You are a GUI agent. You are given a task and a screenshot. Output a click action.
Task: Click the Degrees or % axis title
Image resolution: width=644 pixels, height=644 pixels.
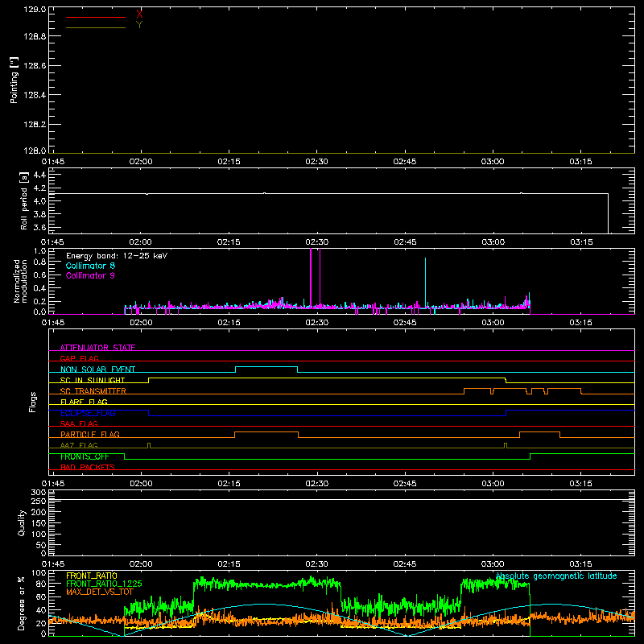pos(21,603)
